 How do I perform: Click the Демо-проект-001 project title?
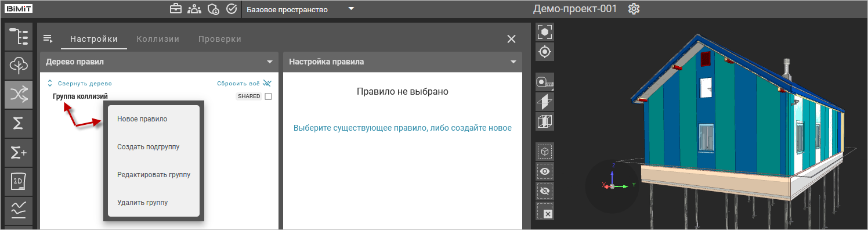(575, 9)
